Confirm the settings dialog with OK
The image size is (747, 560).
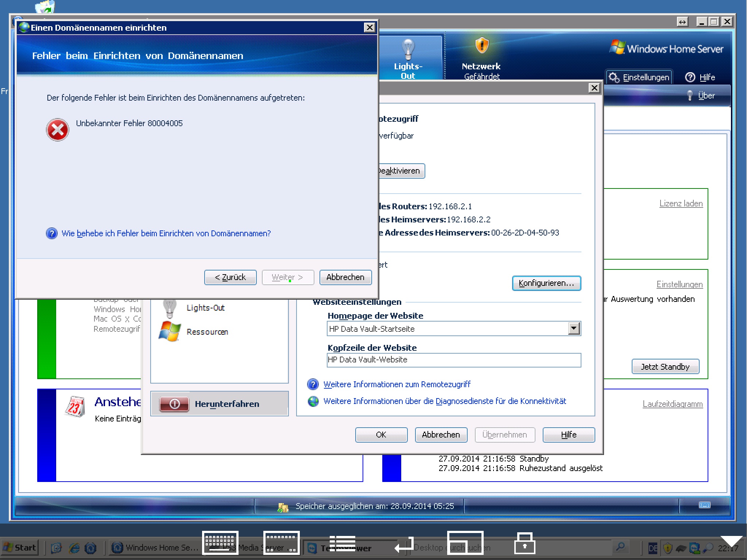coord(381,435)
